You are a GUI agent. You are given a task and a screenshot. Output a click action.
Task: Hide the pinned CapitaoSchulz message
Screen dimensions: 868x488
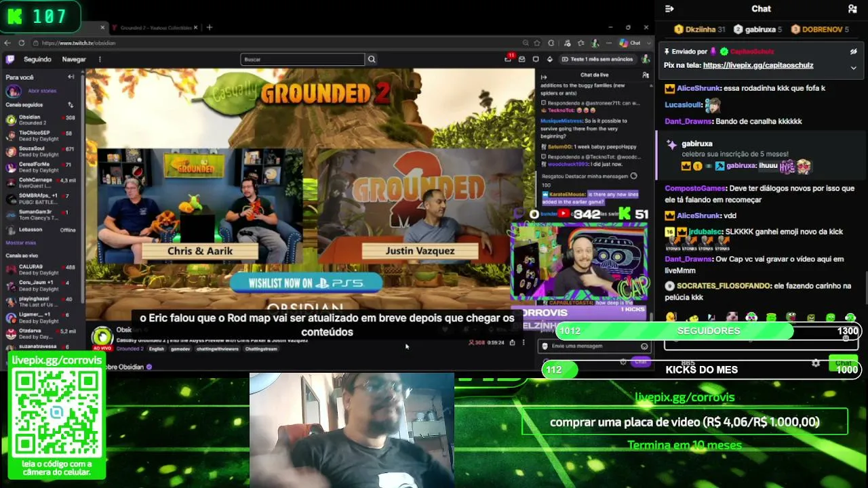pyautogui.click(x=854, y=52)
